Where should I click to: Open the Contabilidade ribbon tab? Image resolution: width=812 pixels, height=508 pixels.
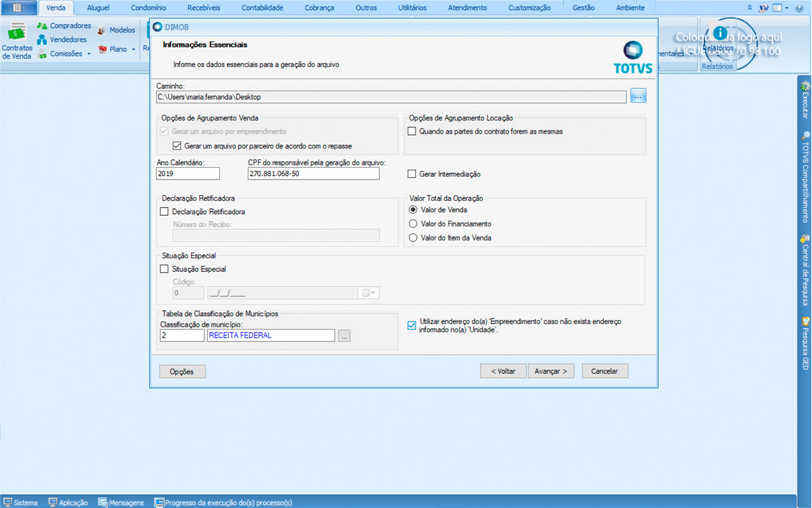tap(262, 8)
